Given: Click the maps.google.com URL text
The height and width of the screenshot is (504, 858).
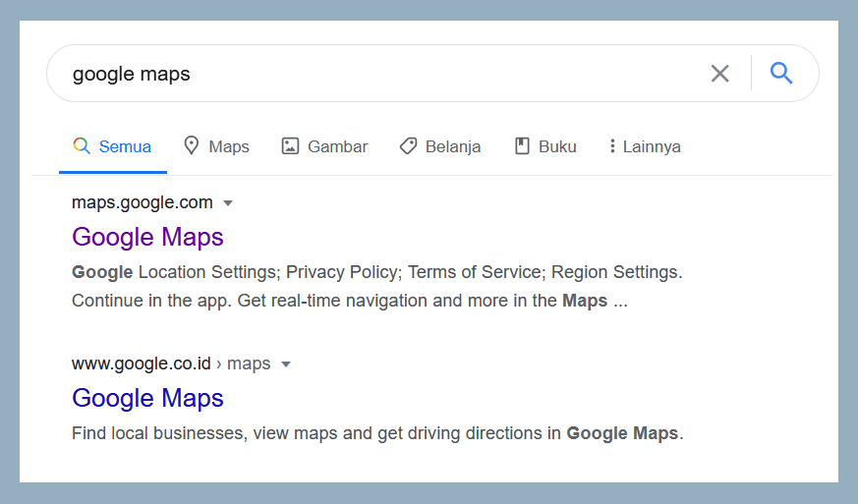Looking at the screenshot, I should click(x=143, y=202).
